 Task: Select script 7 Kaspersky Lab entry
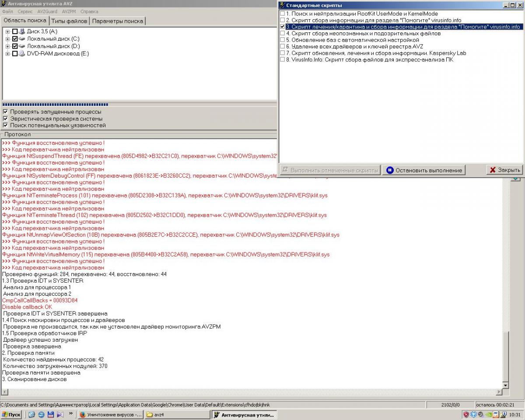(376, 53)
